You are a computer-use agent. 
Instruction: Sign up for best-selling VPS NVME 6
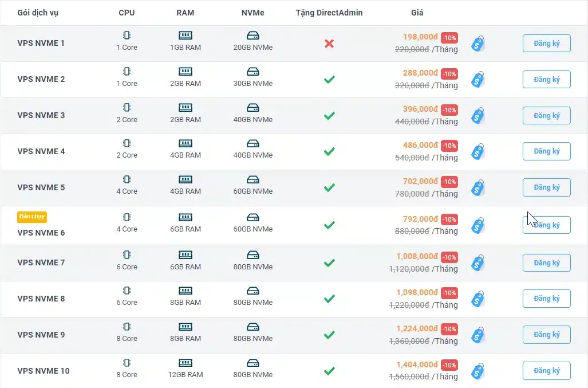546,225
